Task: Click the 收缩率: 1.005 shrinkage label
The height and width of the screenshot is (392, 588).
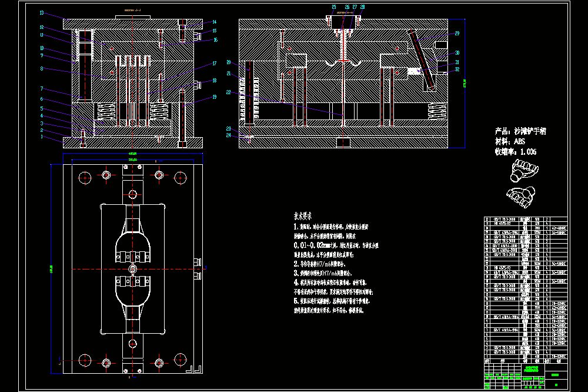Action: tap(516, 152)
